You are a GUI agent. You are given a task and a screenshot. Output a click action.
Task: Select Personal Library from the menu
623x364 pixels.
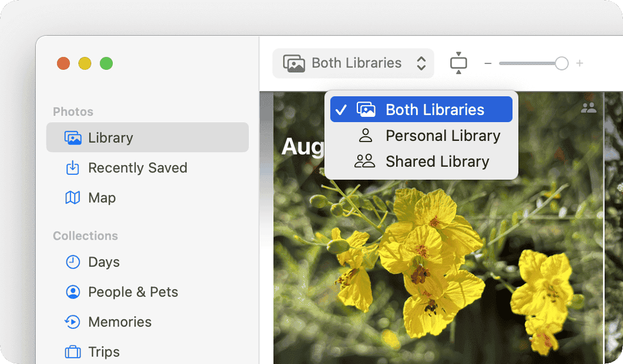pos(443,135)
